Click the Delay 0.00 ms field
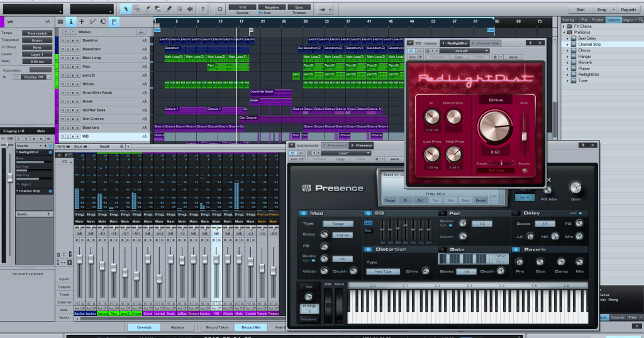The width and height of the screenshot is (644, 338). (x=37, y=62)
